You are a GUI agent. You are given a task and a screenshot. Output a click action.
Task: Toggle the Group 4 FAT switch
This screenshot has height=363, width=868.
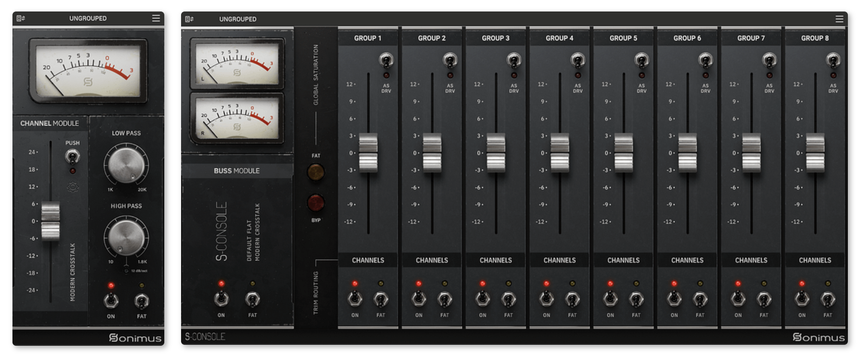572,299
